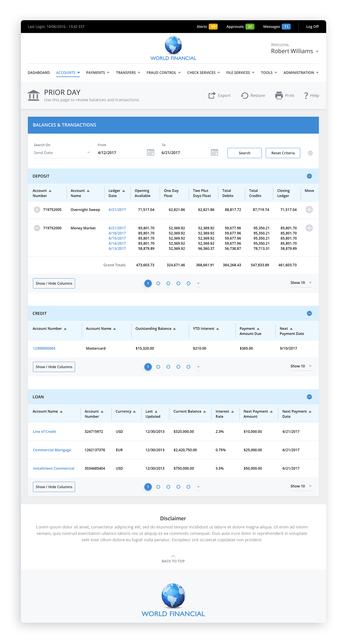Click the move handle for Overnight Sweep
Viewport: 346px width, 644px height.
(x=309, y=209)
